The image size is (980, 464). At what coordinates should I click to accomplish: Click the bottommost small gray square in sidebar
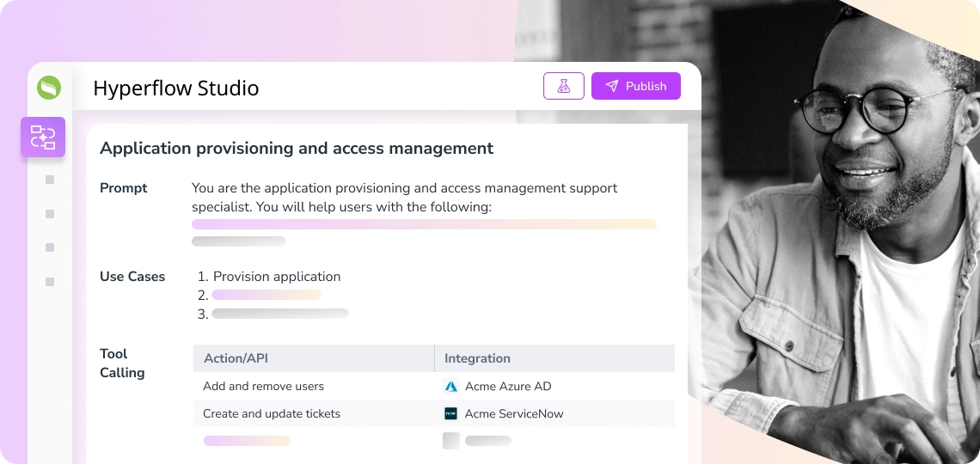[50, 282]
